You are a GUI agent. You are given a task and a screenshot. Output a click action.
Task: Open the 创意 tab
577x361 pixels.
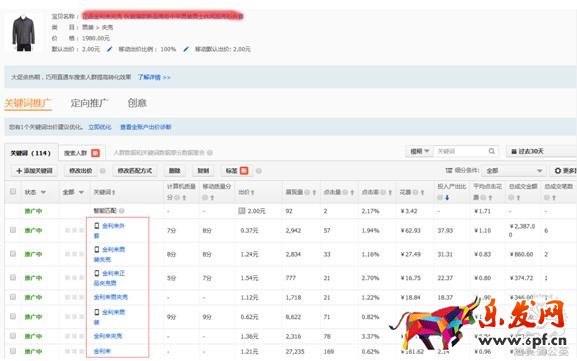point(137,103)
